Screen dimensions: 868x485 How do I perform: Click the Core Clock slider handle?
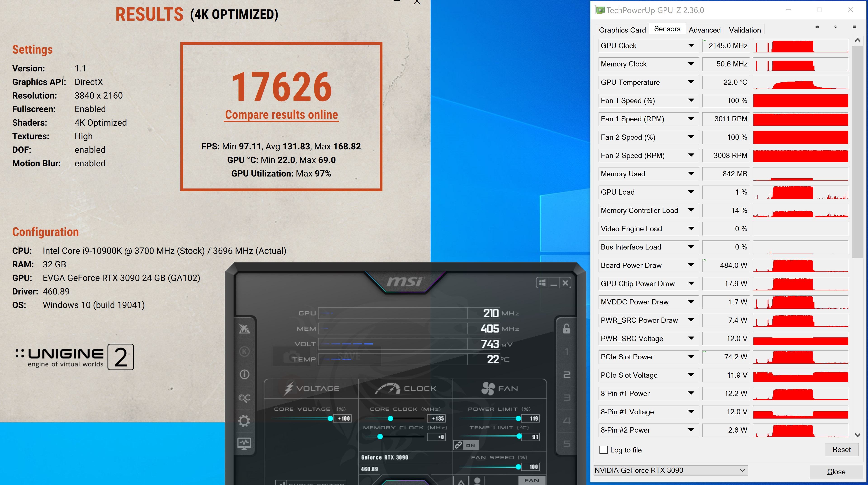click(390, 418)
